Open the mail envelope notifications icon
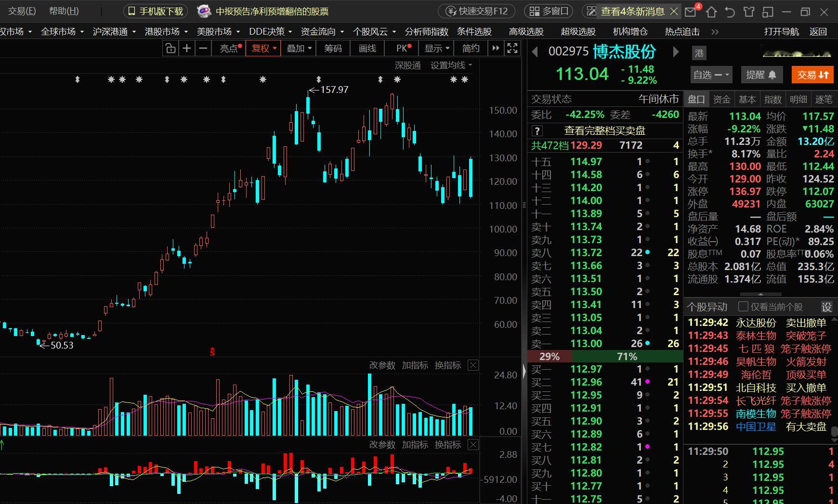This screenshot has width=838, height=504. point(691,12)
